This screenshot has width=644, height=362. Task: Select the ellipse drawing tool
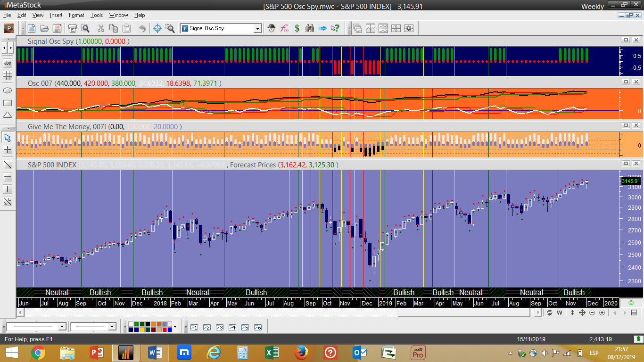coord(8,90)
